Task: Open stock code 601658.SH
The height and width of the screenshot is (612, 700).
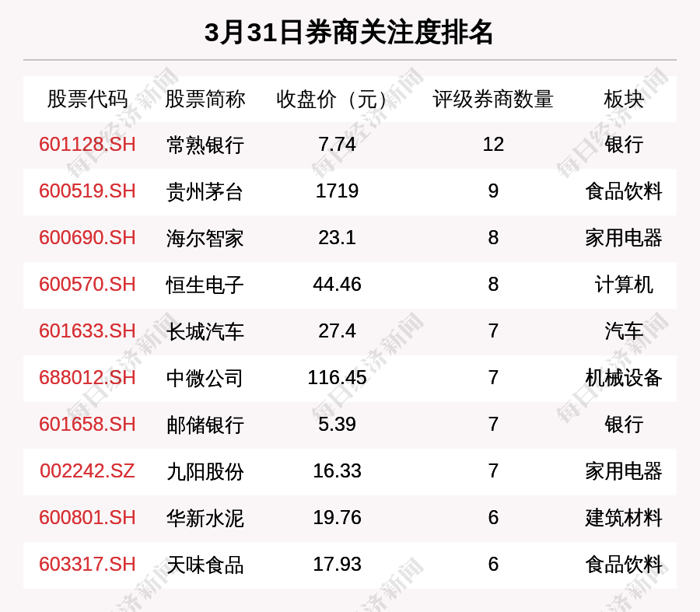Action: pyautogui.click(x=87, y=424)
